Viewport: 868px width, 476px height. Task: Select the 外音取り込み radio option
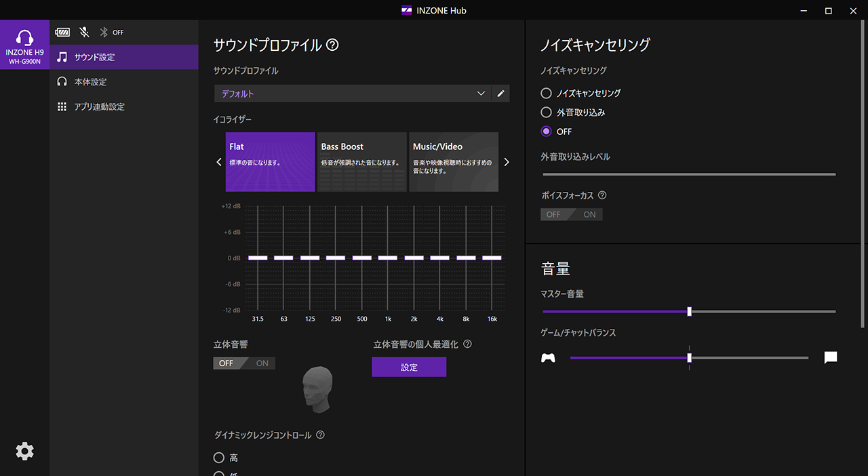(x=573, y=113)
